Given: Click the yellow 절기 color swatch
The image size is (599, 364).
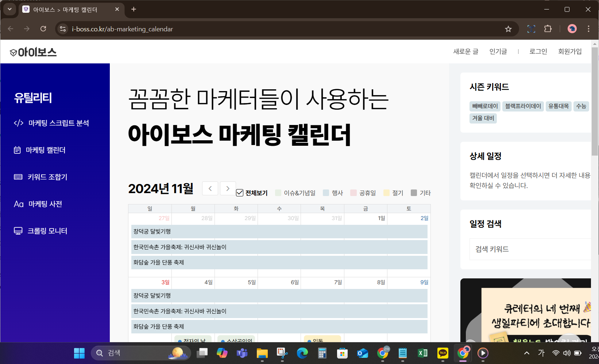Looking at the screenshot, I should (x=386, y=192).
